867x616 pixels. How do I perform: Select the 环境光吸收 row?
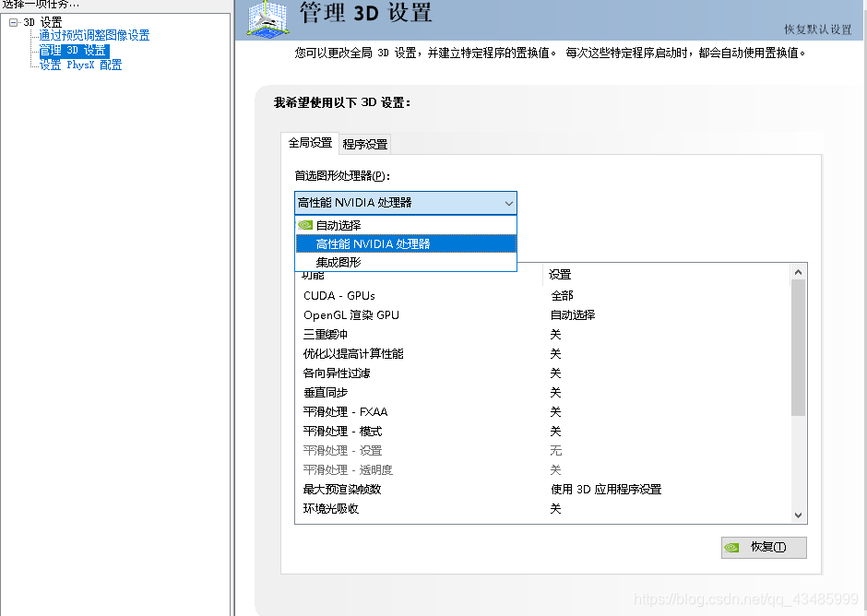click(543, 509)
